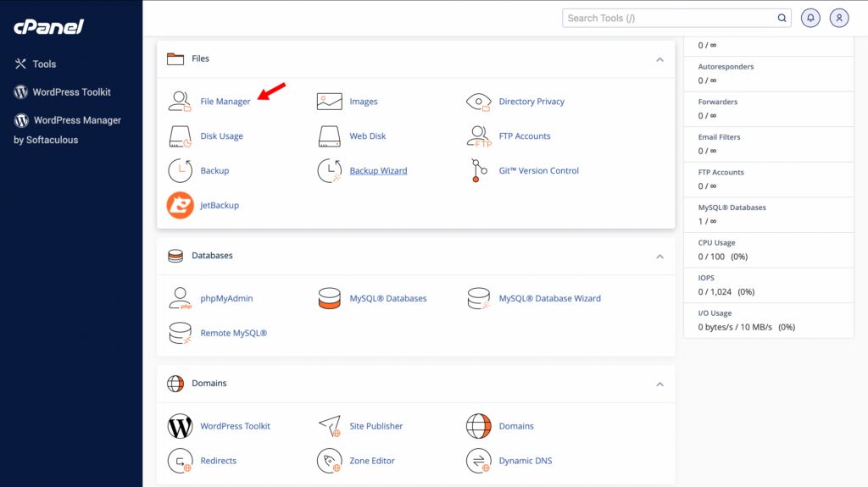
Task: Click the Files section header title
Action: (x=200, y=58)
